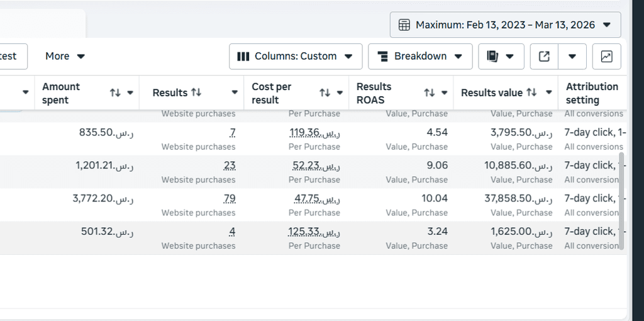
Task: Open the Charts view icon
Action: pyautogui.click(x=606, y=56)
